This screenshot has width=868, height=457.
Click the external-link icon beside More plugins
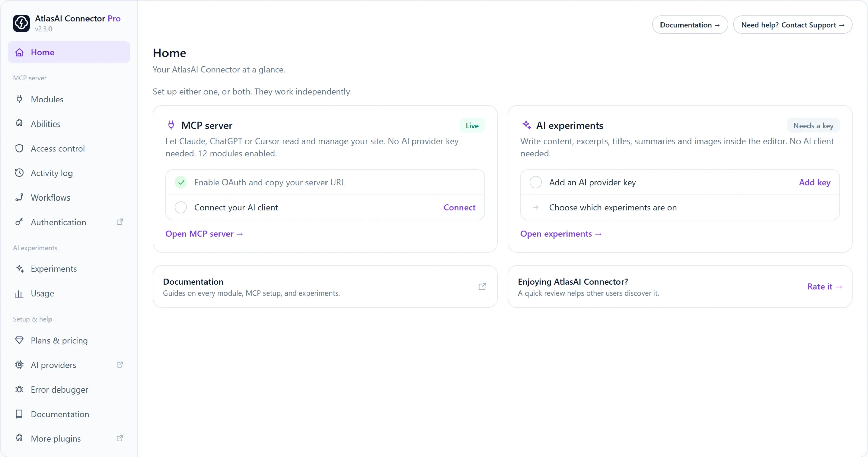coord(120,438)
